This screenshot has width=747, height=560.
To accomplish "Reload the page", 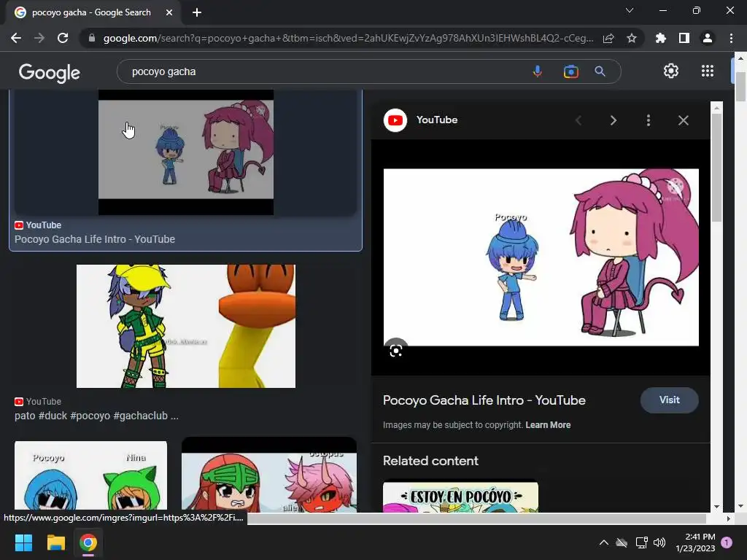I will (63, 38).
